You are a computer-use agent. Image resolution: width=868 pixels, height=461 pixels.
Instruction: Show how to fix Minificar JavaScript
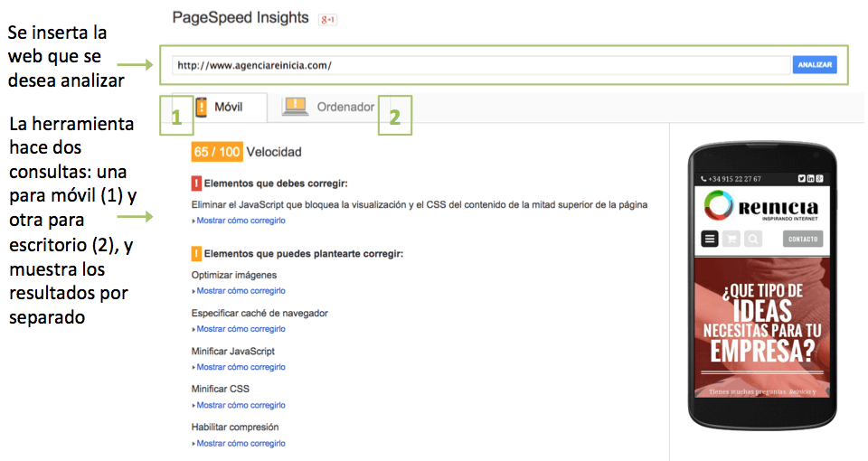pyautogui.click(x=241, y=367)
